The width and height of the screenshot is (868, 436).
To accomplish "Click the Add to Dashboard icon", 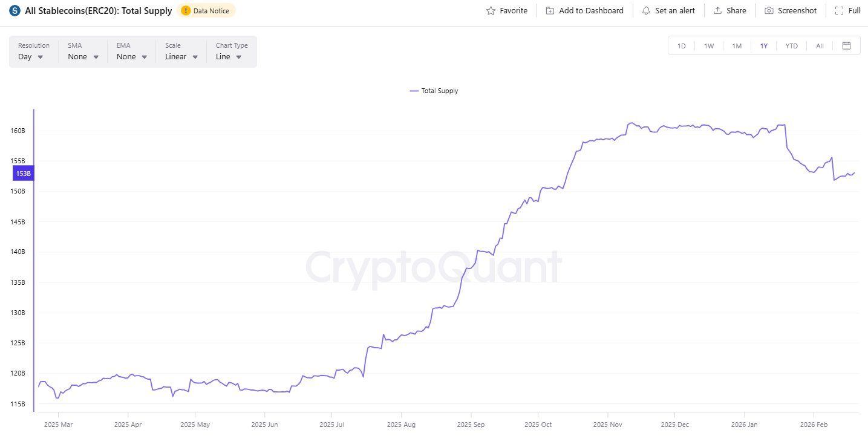I will pyautogui.click(x=550, y=11).
